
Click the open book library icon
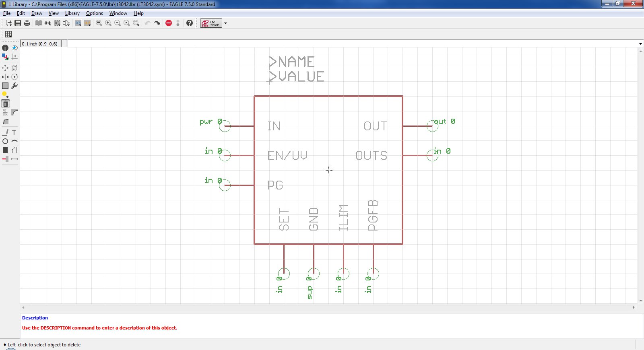click(39, 23)
